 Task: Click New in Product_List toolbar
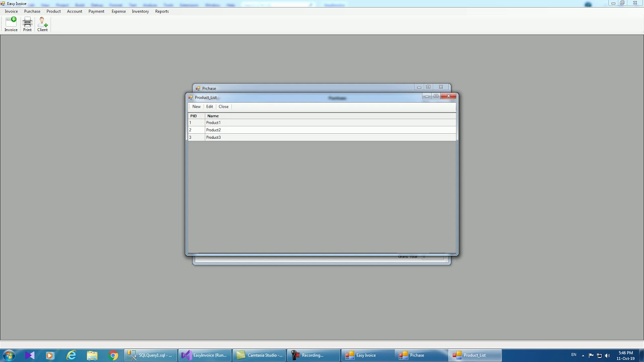click(196, 107)
